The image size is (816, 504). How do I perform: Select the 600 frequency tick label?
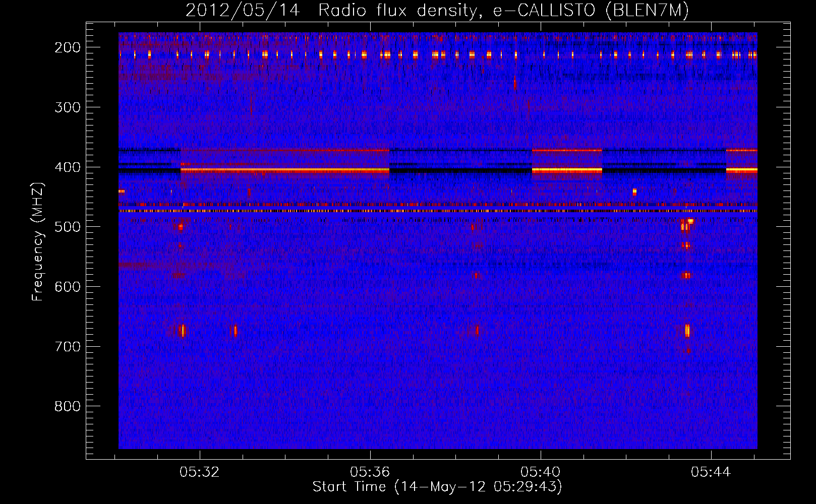tap(68, 287)
